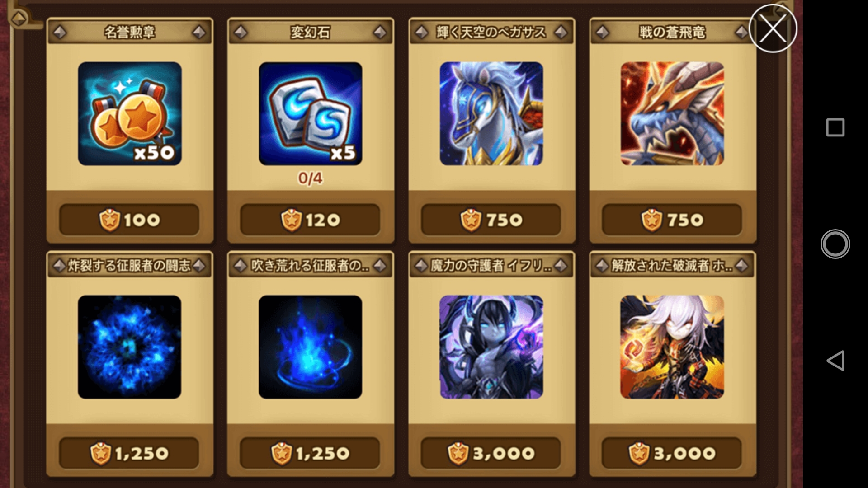Image resolution: width=868 pixels, height=488 pixels.
Task: Buy the Pegasus costume for 750
Action: pyautogui.click(x=491, y=220)
